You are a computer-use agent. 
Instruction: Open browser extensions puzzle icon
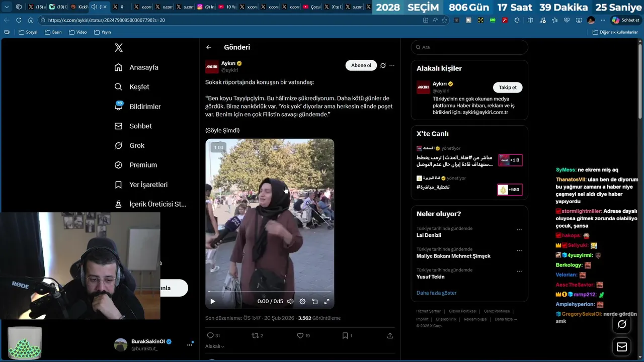click(x=517, y=20)
